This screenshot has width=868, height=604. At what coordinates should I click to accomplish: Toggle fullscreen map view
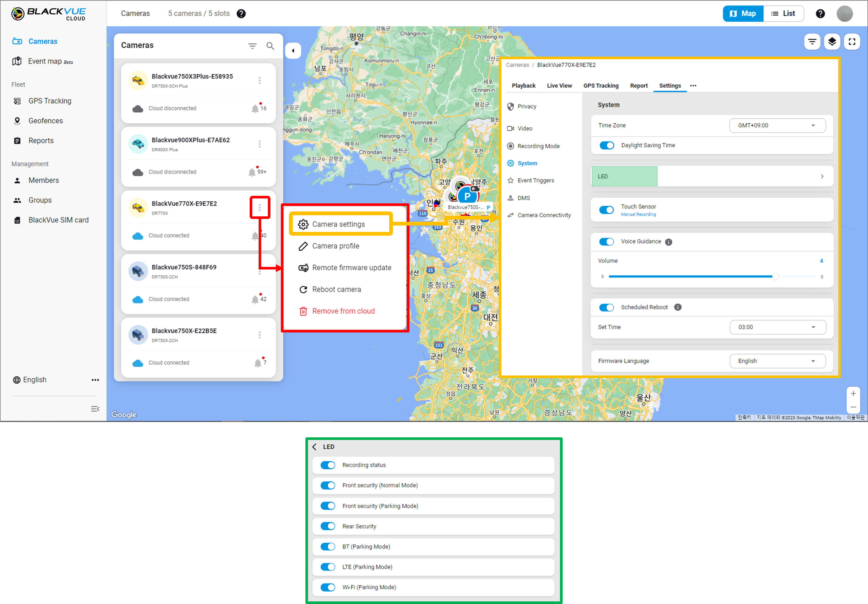point(852,42)
